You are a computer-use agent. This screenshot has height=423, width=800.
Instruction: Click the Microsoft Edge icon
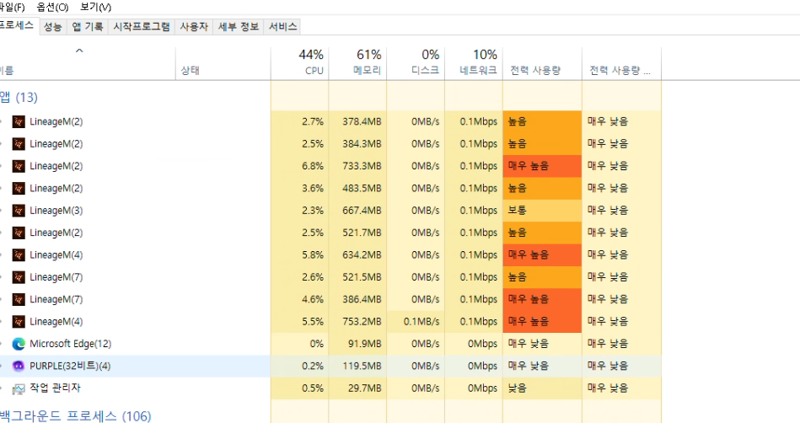point(19,344)
